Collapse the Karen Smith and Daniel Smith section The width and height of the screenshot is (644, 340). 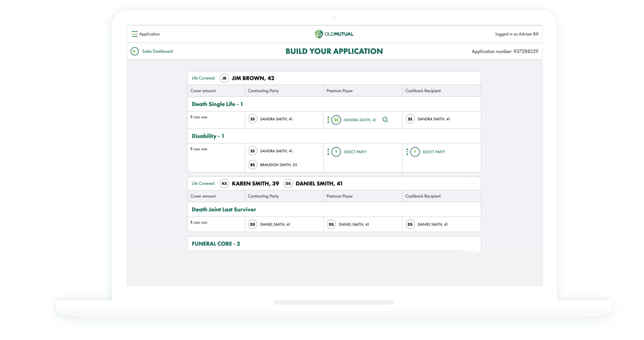click(472, 184)
